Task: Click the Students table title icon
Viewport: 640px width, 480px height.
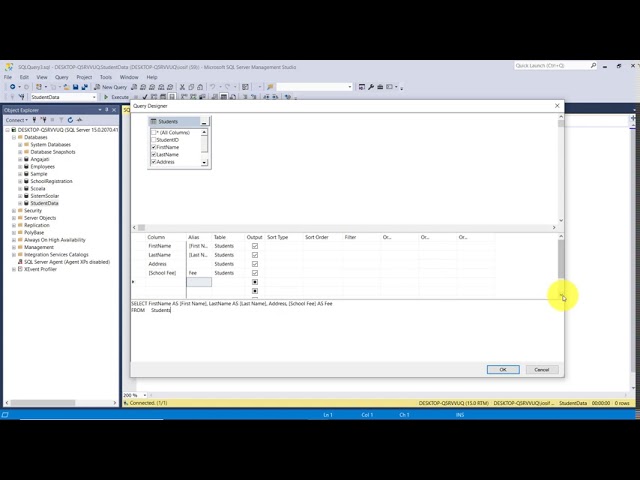Action: point(153,122)
